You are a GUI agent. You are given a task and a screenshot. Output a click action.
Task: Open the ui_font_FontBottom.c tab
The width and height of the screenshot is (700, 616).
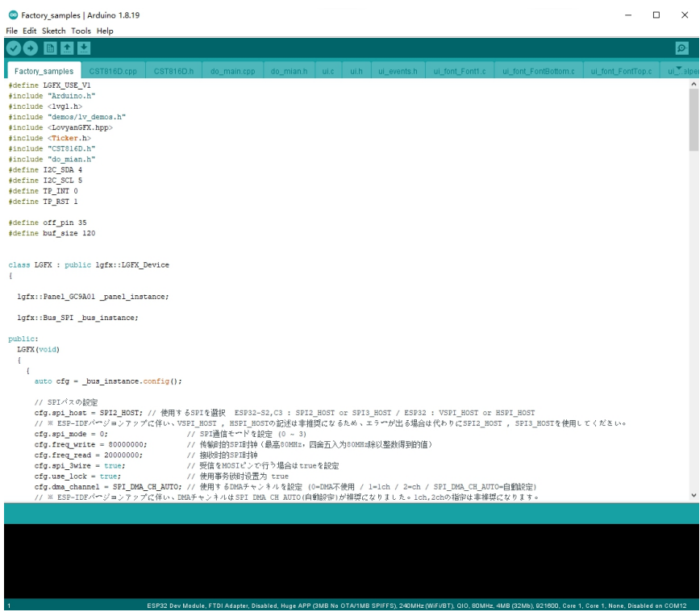tap(538, 71)
